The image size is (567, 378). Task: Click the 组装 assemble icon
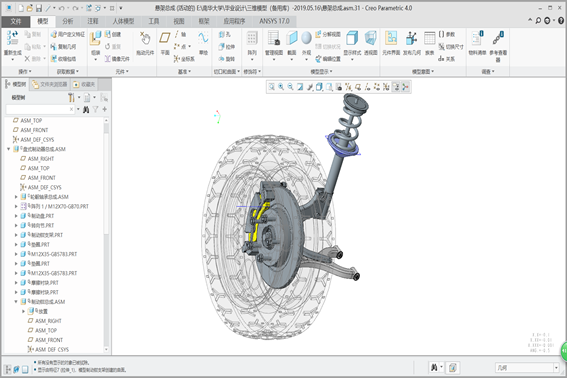point(95,38)
